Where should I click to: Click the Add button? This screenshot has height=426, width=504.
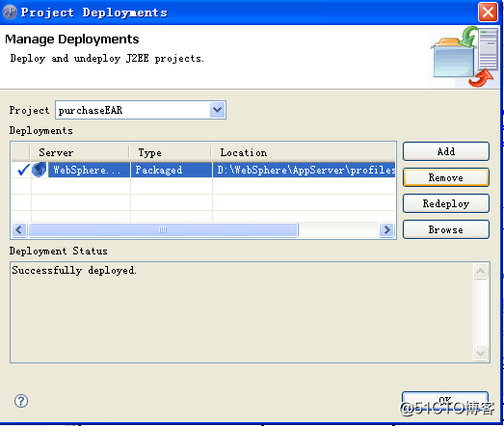coord(446,151)
